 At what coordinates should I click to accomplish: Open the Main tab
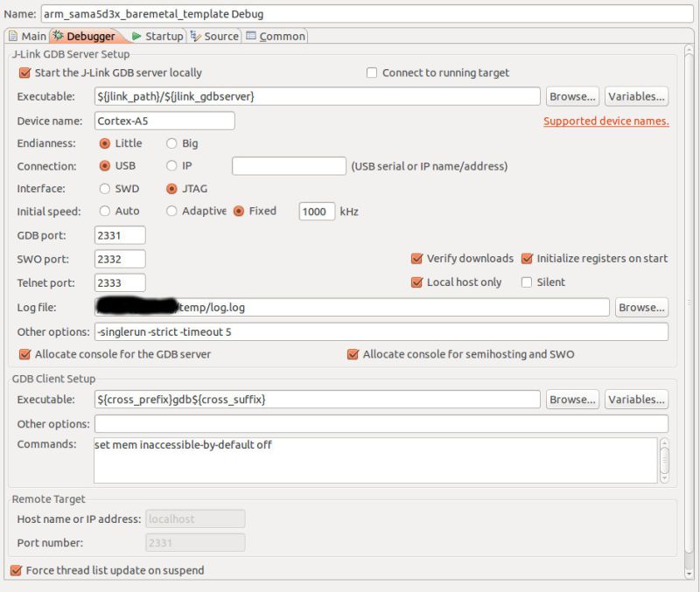pos(27,36)
